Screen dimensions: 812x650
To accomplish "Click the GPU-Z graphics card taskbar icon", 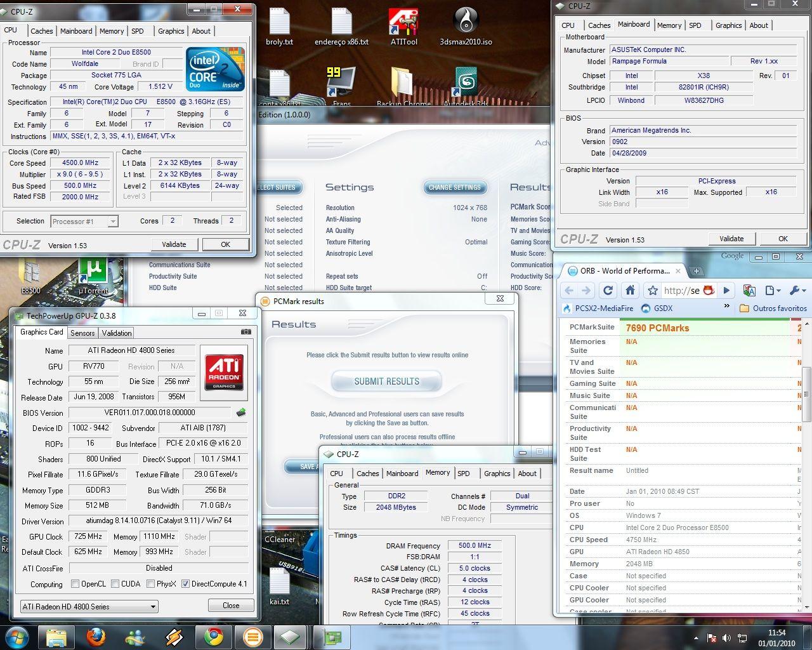I will (331, 637).
